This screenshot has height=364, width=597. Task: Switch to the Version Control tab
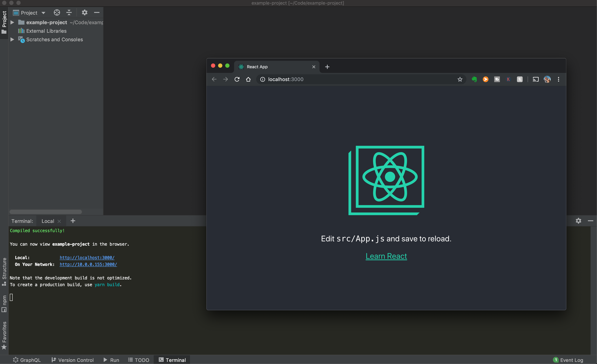click(72, 360)
